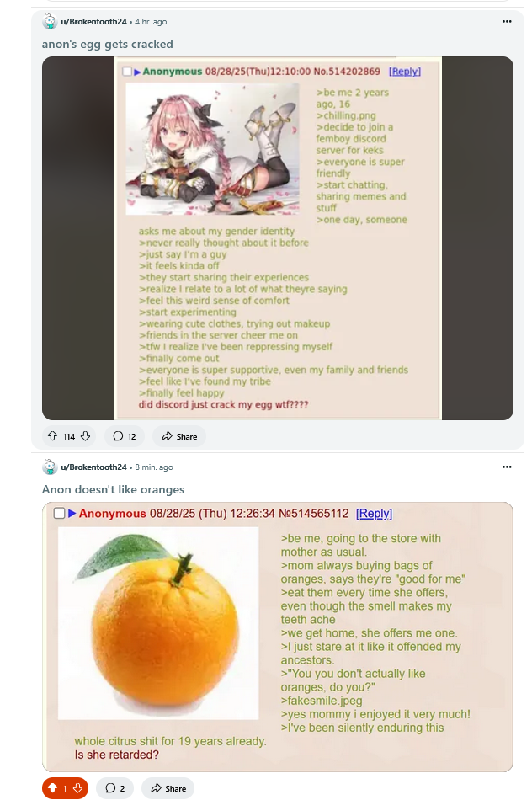Screen dimensions: 532x800
Task: Click the active upvote on the oranges post
Action: point(52,788)
